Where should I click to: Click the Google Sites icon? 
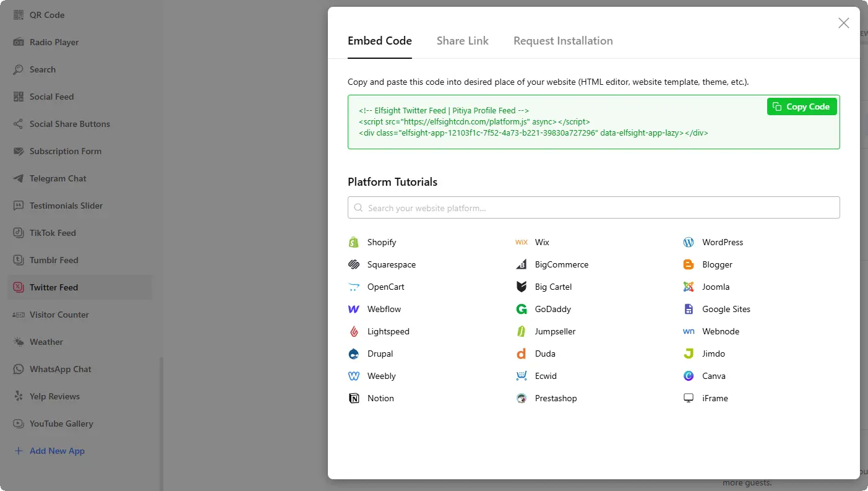pyautogui.click(x=689, y=309)
